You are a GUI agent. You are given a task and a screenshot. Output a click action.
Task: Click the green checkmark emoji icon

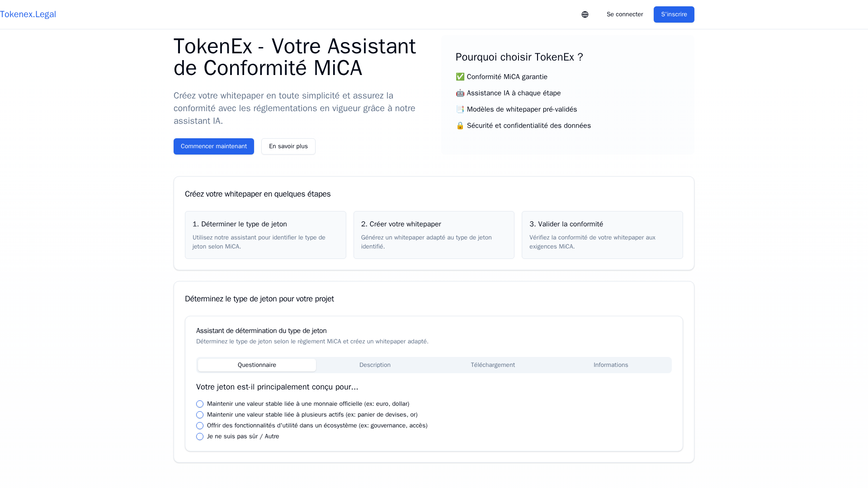(x=460, y=77)
